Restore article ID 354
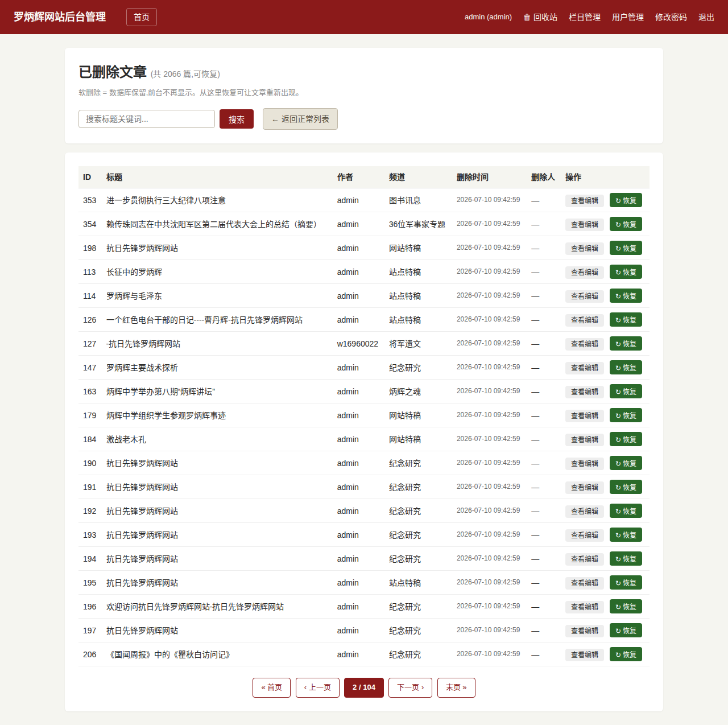This screenshot has width=728, height=725. point(626,224)
